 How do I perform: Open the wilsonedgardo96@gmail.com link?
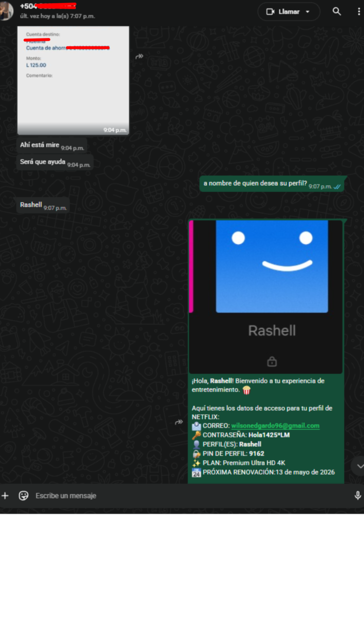[275, 426]
